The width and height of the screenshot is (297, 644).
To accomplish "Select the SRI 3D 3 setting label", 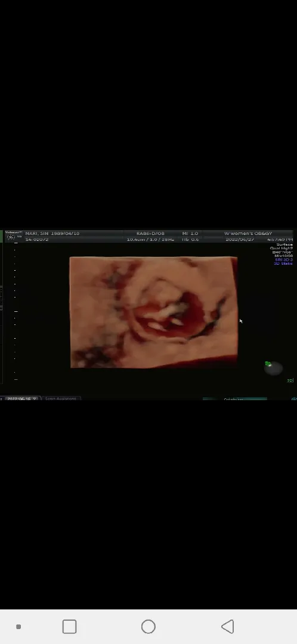I will point(283,259).
